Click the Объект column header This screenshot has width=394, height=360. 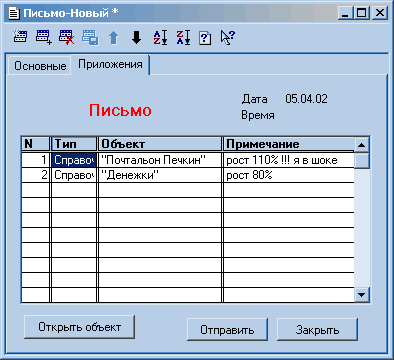[x=160, y=144]
